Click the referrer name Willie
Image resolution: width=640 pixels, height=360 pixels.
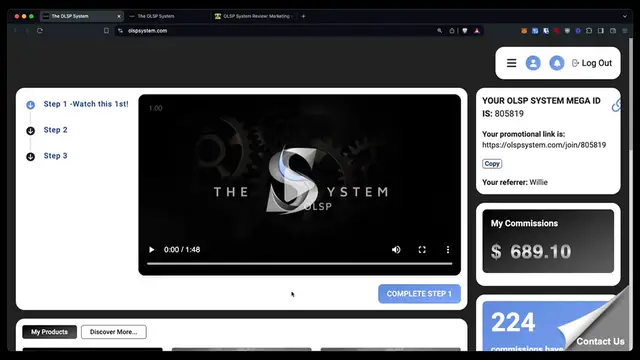(538, 182)
